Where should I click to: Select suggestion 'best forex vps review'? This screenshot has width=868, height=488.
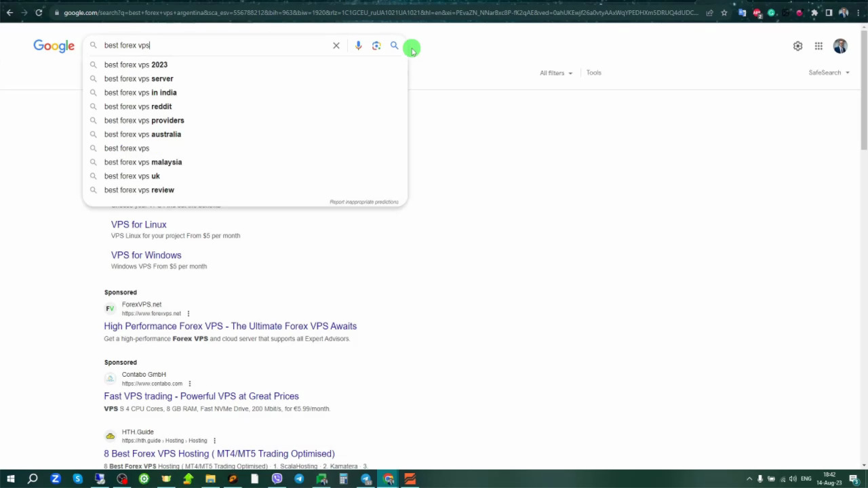245,190
